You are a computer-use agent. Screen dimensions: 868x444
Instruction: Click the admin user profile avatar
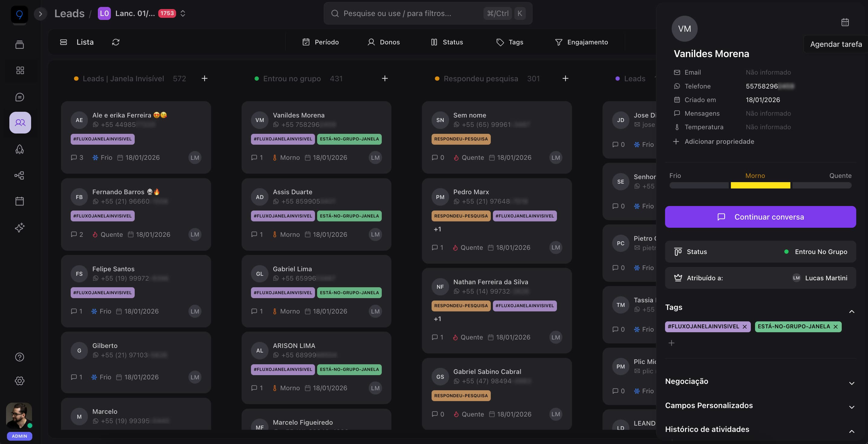coord(19,416)
